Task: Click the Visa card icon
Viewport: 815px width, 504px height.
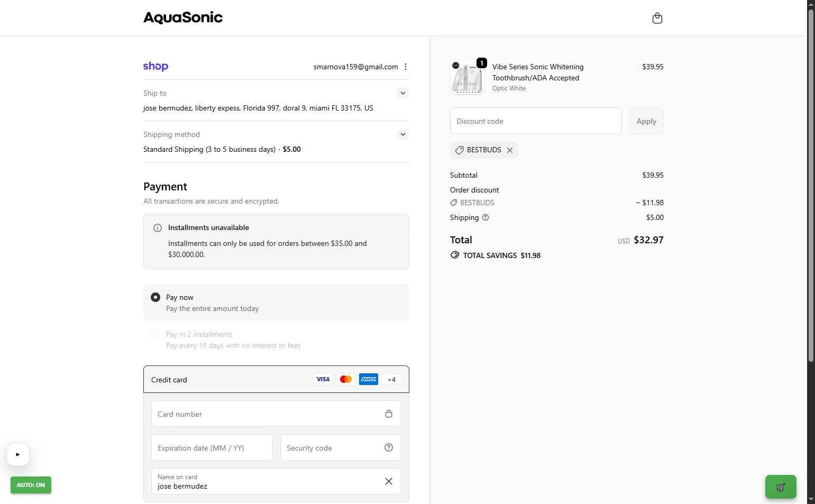Action: 323,379
